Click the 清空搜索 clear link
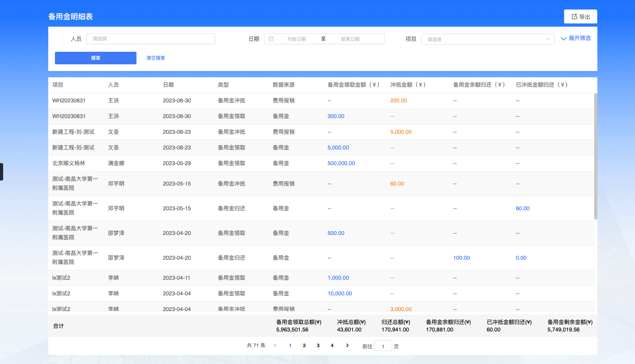This screenshot has height=364, width=635. point(155,58)
